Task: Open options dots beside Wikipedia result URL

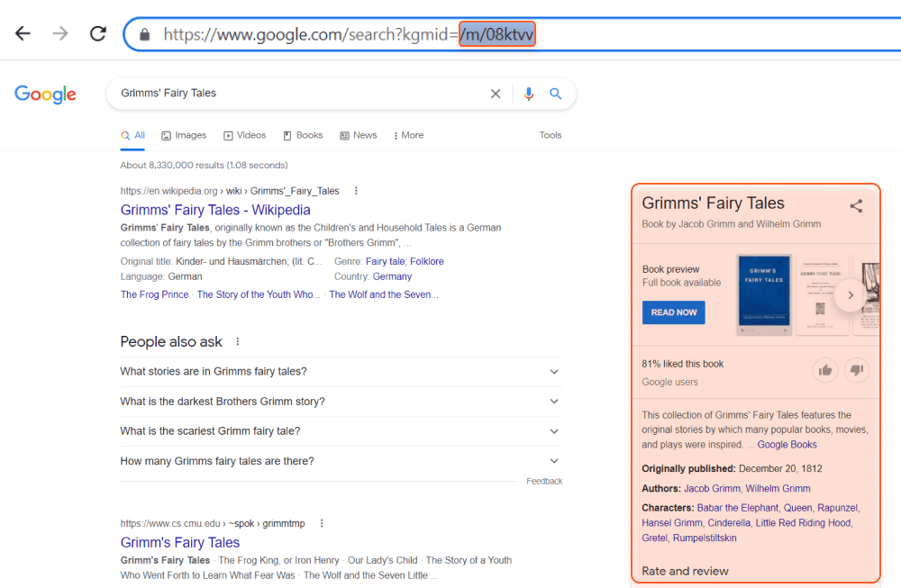Action: (356, 191)
